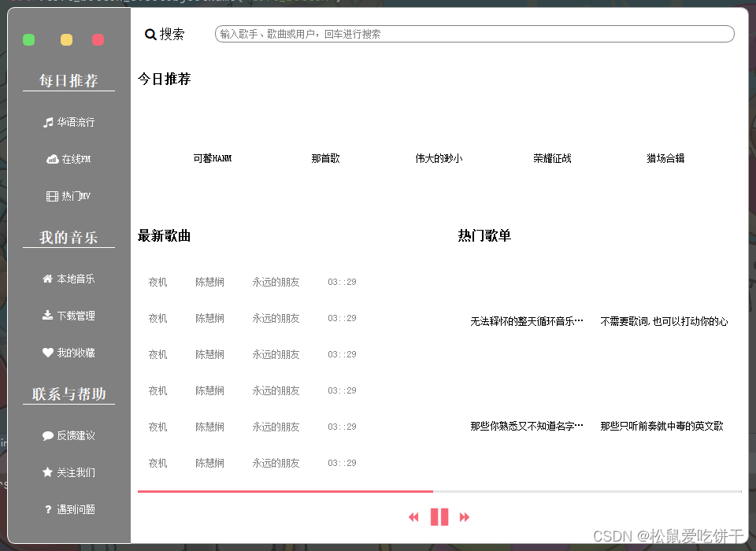
Task: Click the search box for singers or songs
Action: (474, 34)
